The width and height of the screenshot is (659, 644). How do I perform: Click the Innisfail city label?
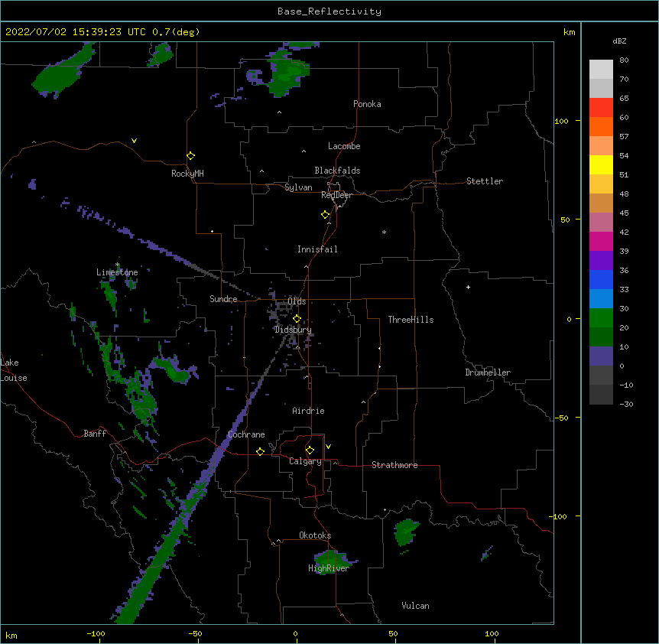(317, 249)
